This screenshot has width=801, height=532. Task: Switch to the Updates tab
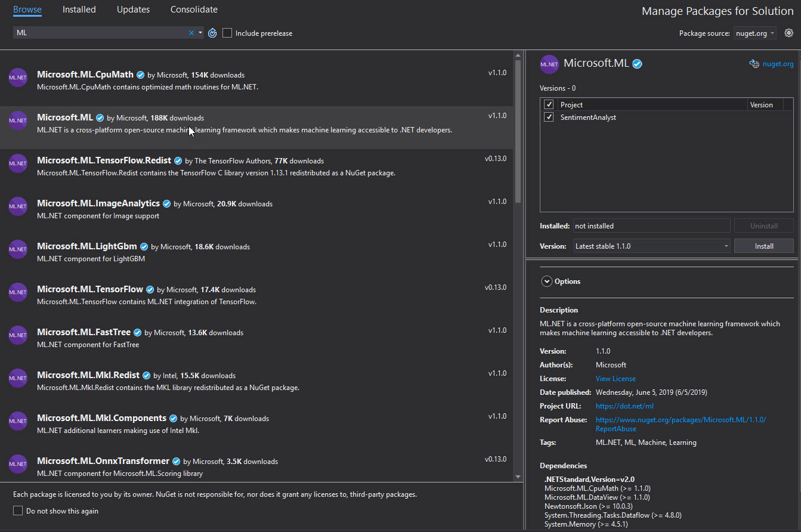pyautogui.click(x=134, y=10)
